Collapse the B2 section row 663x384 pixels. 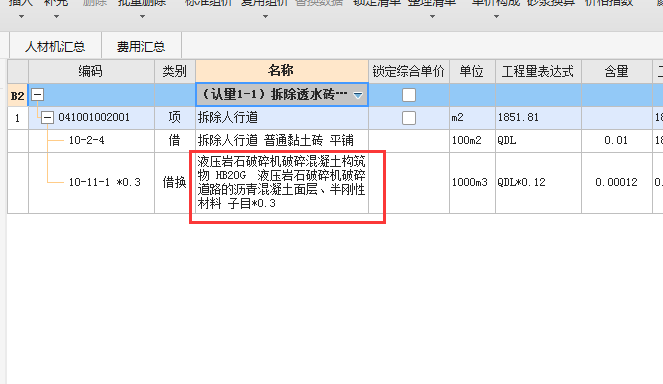click(38, 94)
